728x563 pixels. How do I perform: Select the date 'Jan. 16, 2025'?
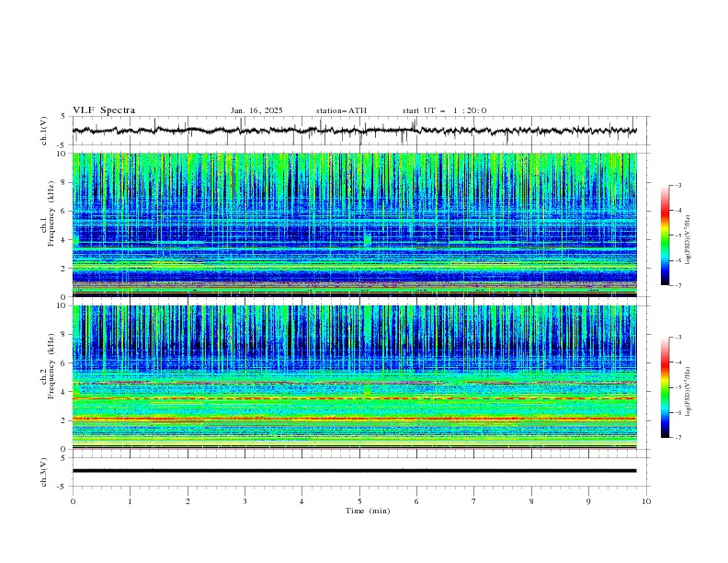pos(256,110)
